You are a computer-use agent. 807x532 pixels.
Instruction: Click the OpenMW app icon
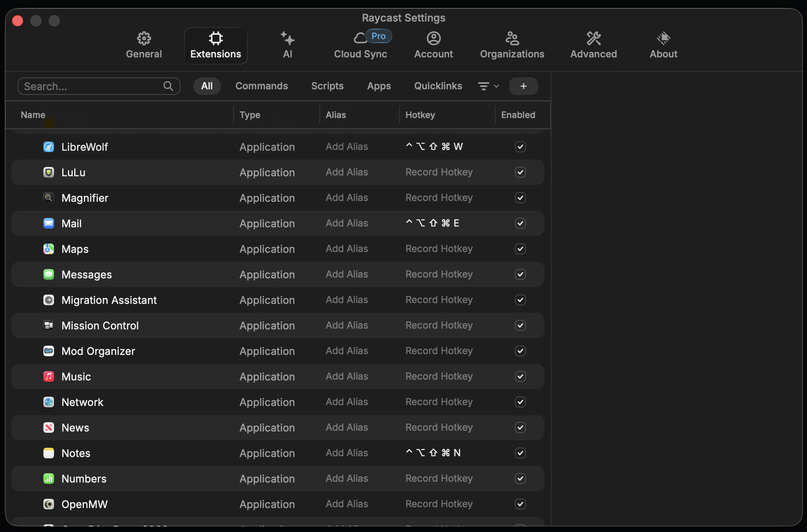(49, 504)
